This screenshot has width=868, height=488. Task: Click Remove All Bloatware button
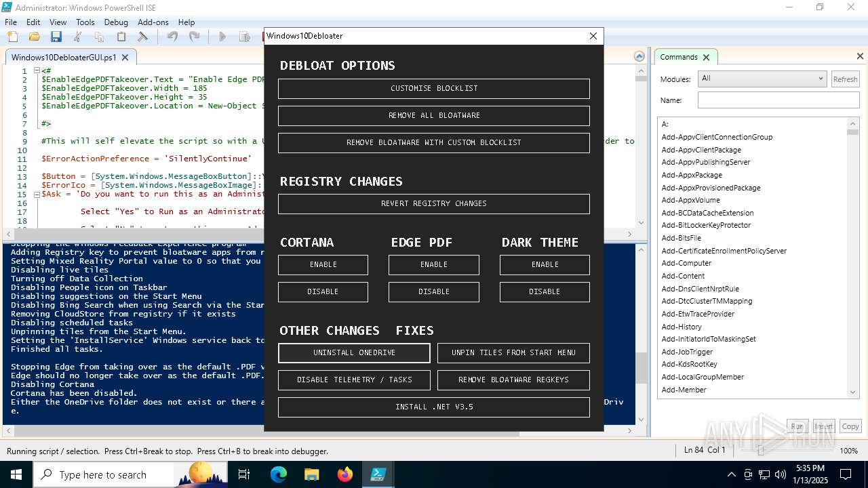click(x=434, y=116)
